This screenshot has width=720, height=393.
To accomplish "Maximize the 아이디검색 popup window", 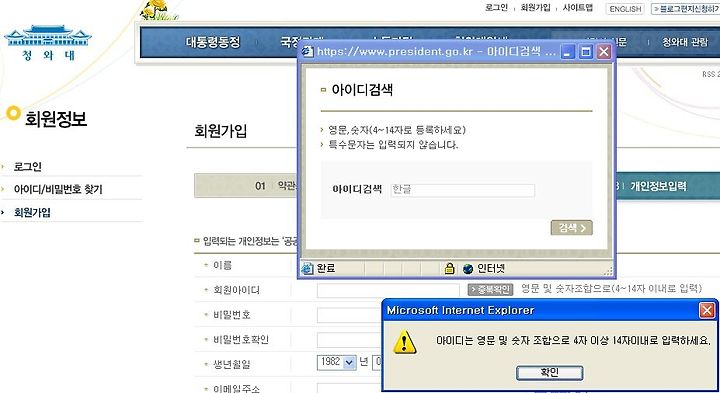I will pos(586,51).
